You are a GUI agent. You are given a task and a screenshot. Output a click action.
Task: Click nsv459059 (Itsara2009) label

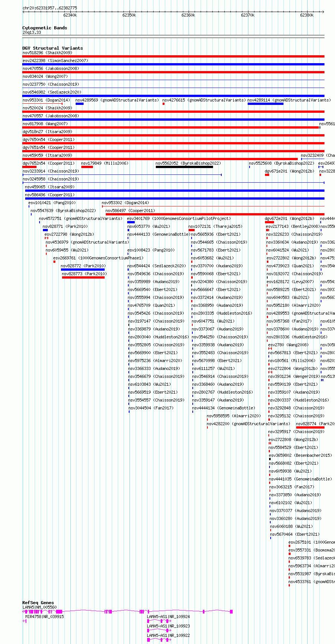pos(47,156)
